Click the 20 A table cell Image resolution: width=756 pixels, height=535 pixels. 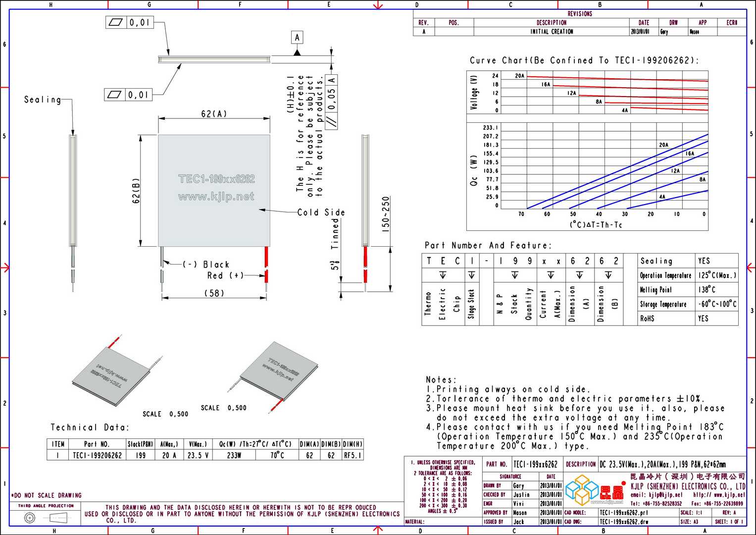coord(169,455)
